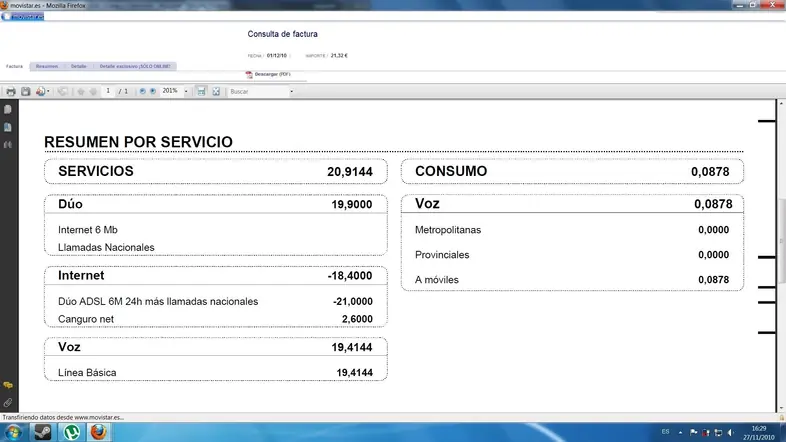This screenshot has width=786, height=442.
Task: Print the invoice PDF with the printer icon
Action: pyautogui.click(x=11, y=92)
